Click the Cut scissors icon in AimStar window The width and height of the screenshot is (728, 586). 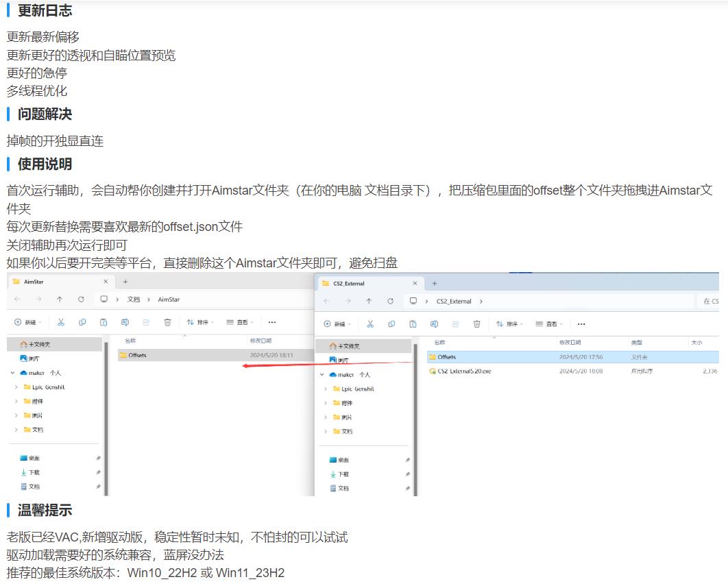[x=61, y=322]
